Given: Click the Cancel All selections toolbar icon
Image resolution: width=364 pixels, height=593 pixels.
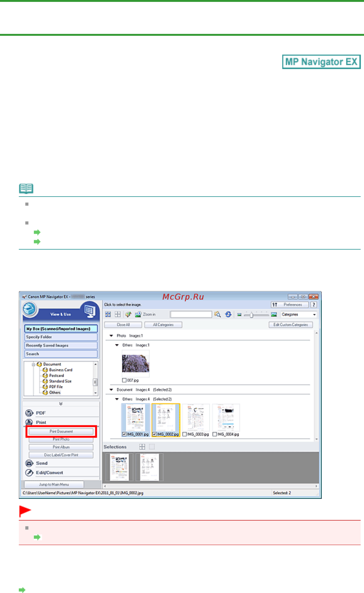Looking at the screenshot, I should coord(118,314).
